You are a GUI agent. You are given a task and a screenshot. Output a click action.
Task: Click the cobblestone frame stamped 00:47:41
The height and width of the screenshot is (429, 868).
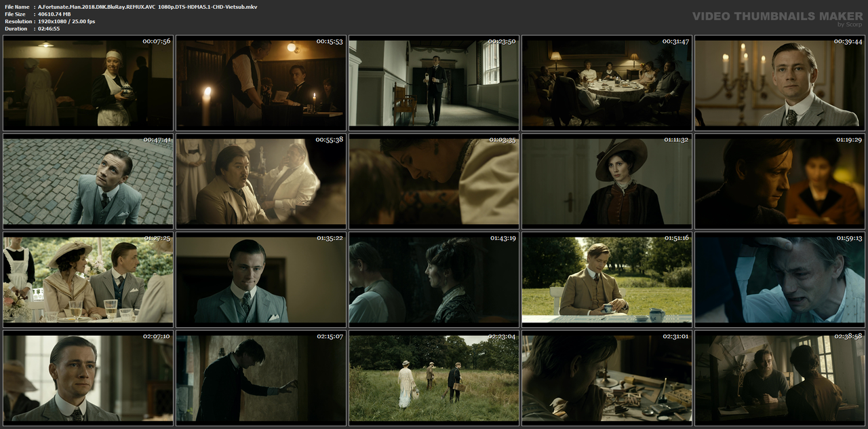(88, 181)
